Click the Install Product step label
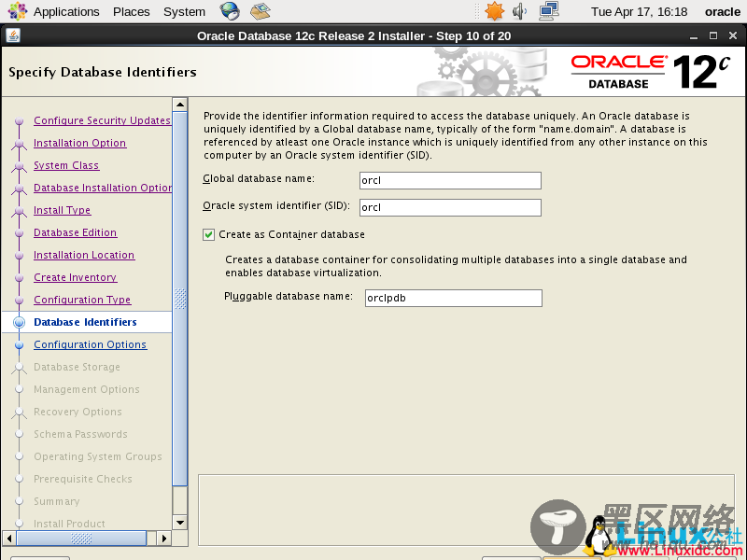Screen dimensions: 747x560 pyautogui.click(x=69, y=524)
